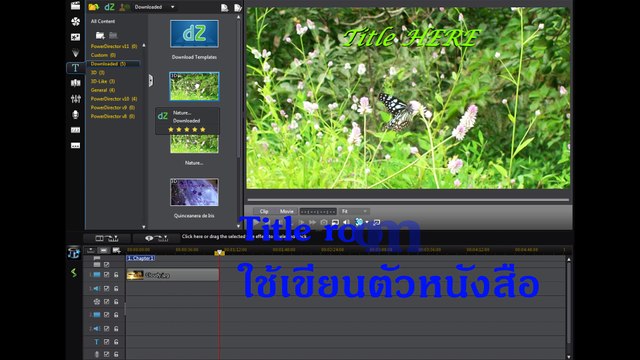The width and height of the screenshot is (640, 360).
Task: Select the Title Room T icon
Action: point(76,68)
